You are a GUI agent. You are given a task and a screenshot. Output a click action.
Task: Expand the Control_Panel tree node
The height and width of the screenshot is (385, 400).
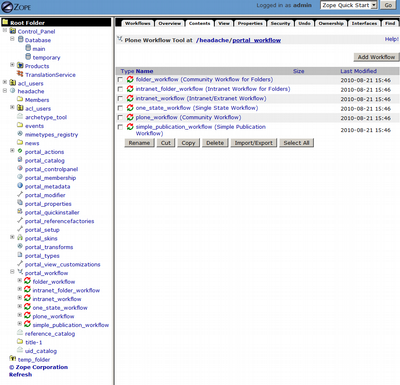click(x=5, y=30)
